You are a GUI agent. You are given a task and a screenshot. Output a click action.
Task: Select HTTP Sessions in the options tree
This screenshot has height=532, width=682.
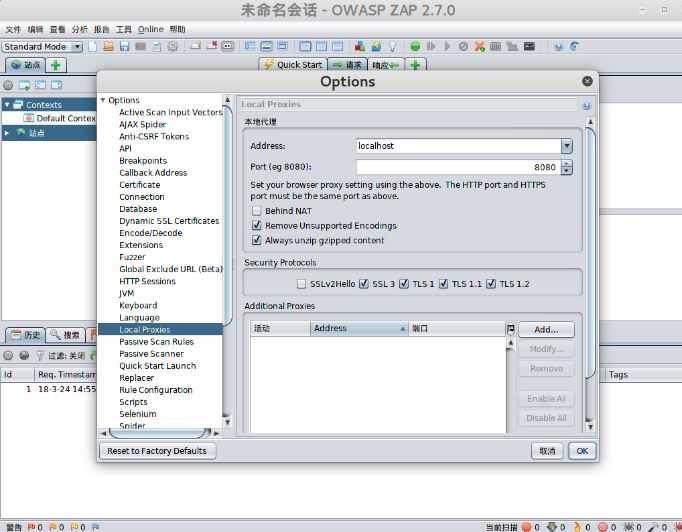tap(147, 281)
